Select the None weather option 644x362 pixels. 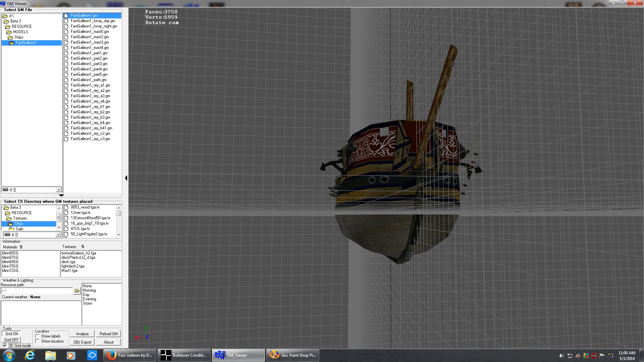(x=87, y=286)
